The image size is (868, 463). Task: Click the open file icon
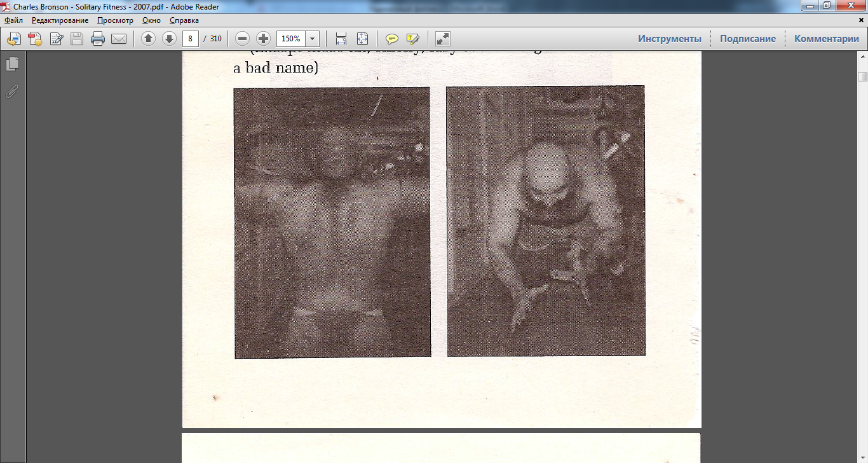coord(14,39)
